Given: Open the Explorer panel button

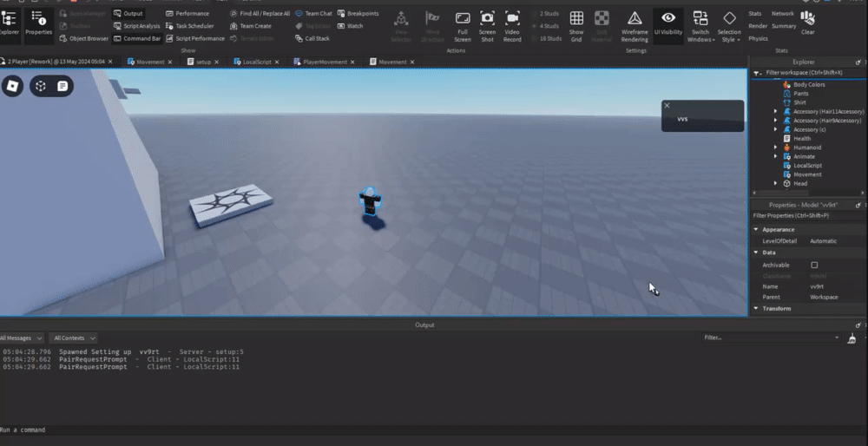Looking at the screenshot, I should (x=9, y=23).
